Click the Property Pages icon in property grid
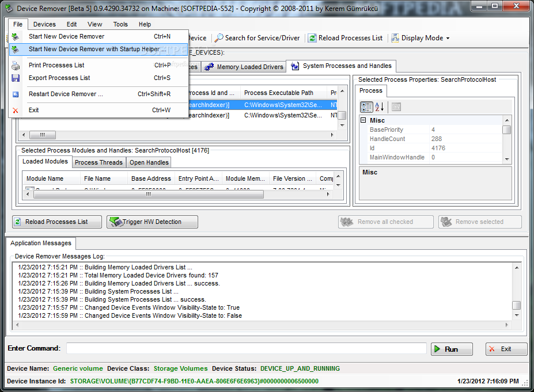Image resolution: width=534 pixels, height=392 pixels. tap(396, 107)
